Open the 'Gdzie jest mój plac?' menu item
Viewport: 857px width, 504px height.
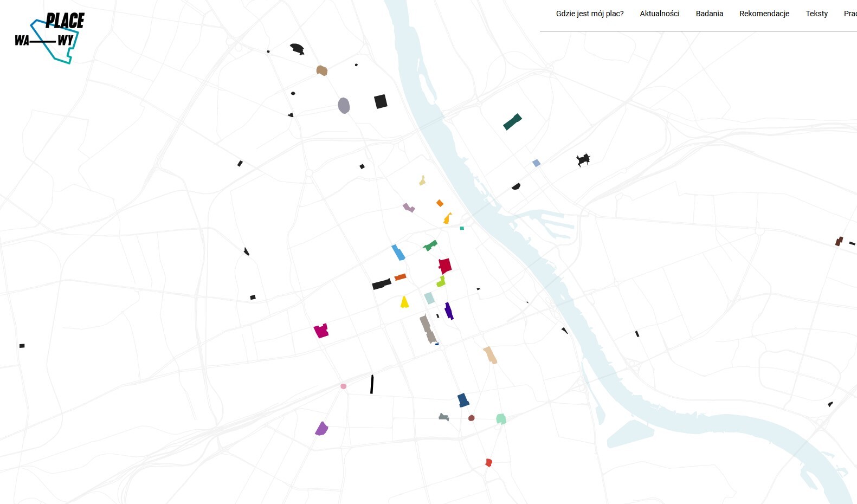(x=589, y=14)
